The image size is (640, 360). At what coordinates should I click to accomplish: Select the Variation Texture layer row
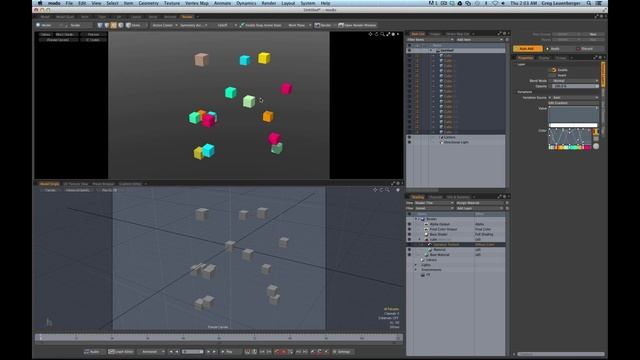click(456, 244)
